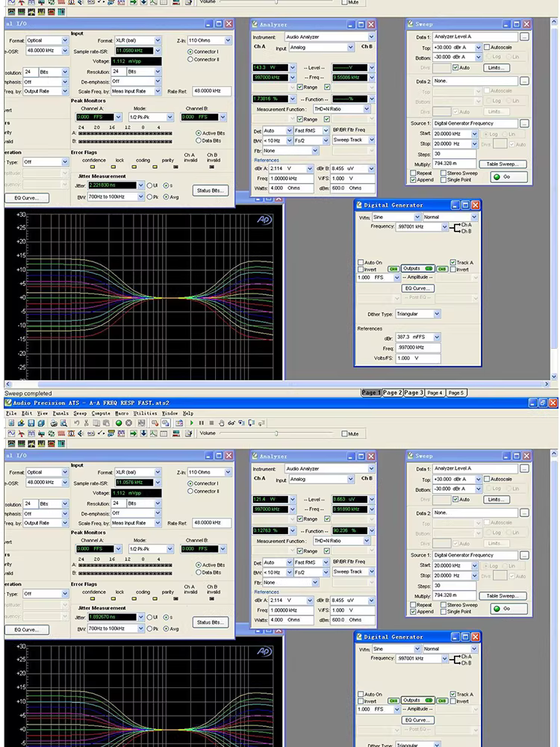The width and height of the screenshot is (560, 747).
Task: Click Steps field in the upper Sweep panel
Action: 455,154
